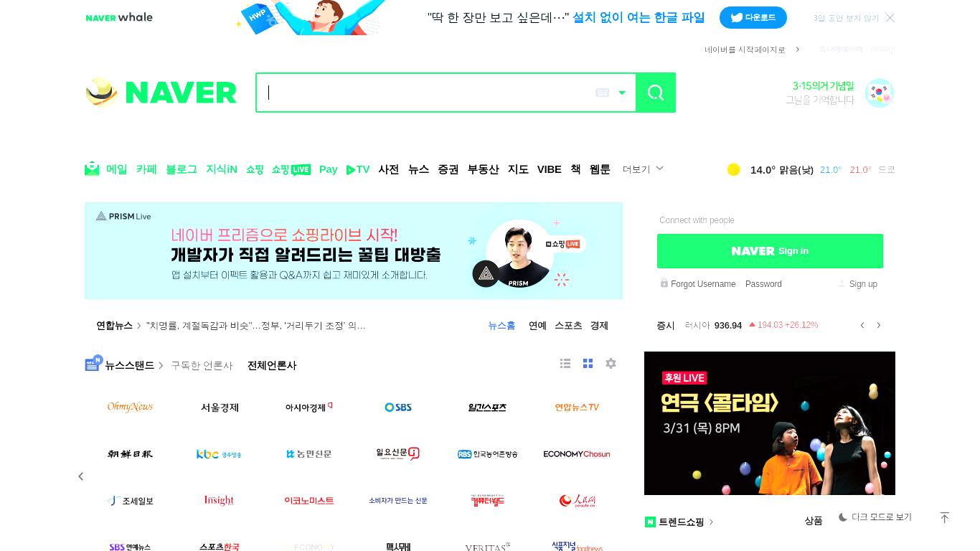Open the 뉴스 menu item
The image size is (980, 551).
419,169
